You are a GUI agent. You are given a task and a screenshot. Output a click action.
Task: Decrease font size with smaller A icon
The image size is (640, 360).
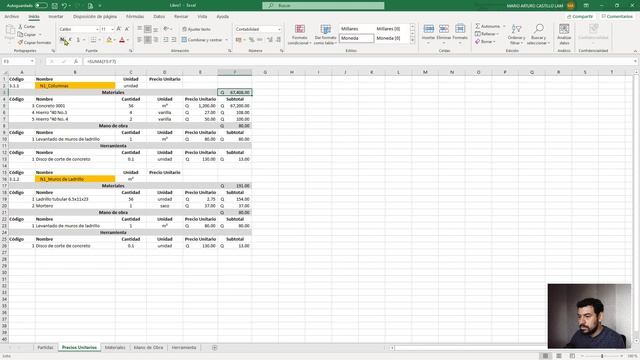click(x=127, y=29)
